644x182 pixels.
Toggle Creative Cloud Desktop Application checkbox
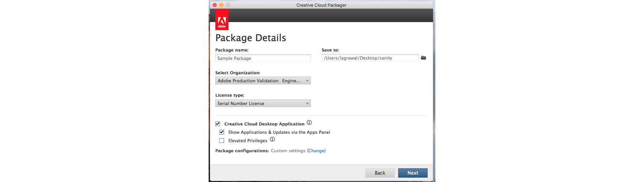point(218,124)
